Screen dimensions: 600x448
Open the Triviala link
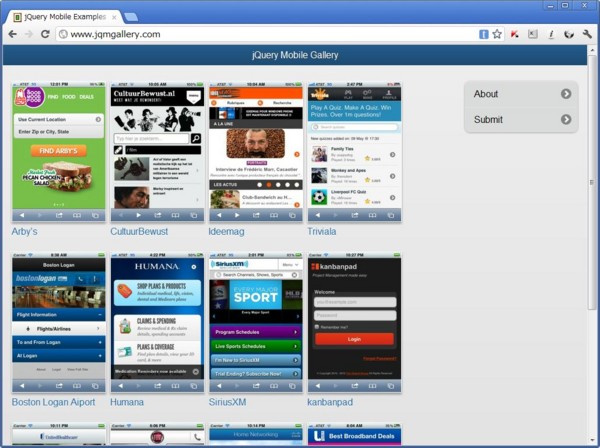coord(322,231)
